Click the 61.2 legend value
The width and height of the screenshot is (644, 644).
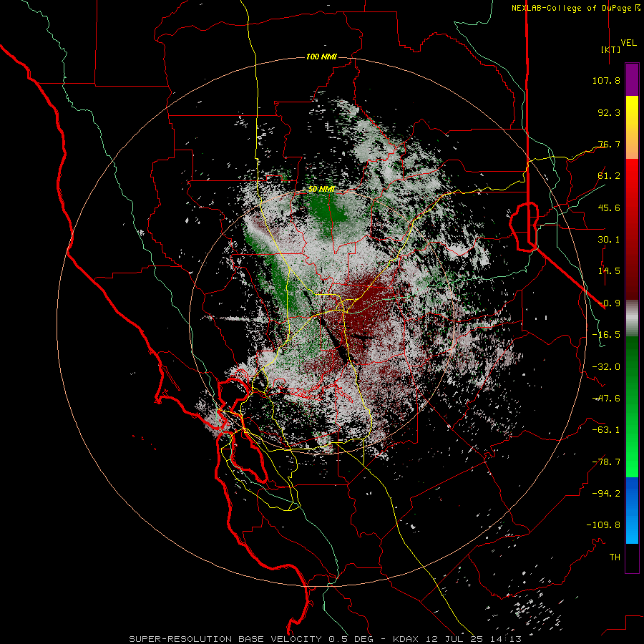point(609,175)
